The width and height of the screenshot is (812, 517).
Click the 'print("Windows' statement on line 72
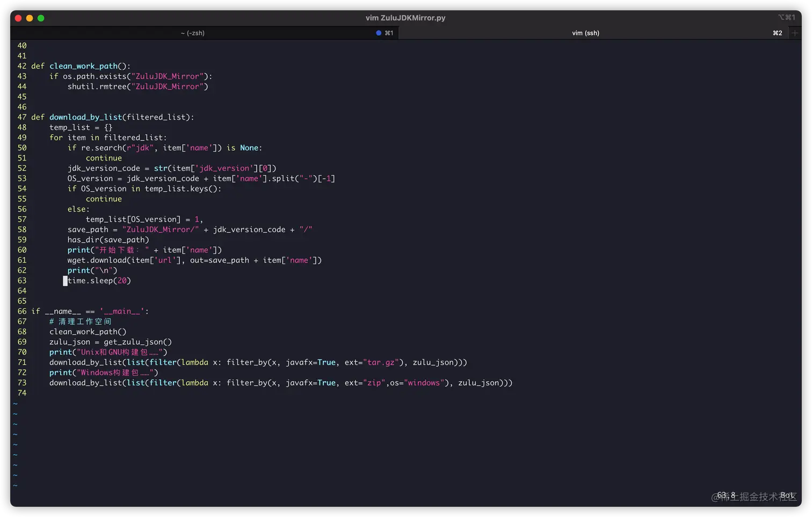click(104, 373)
